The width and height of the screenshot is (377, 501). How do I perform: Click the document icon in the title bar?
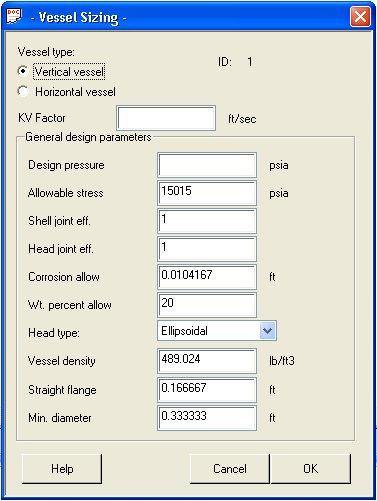point(14,16)
